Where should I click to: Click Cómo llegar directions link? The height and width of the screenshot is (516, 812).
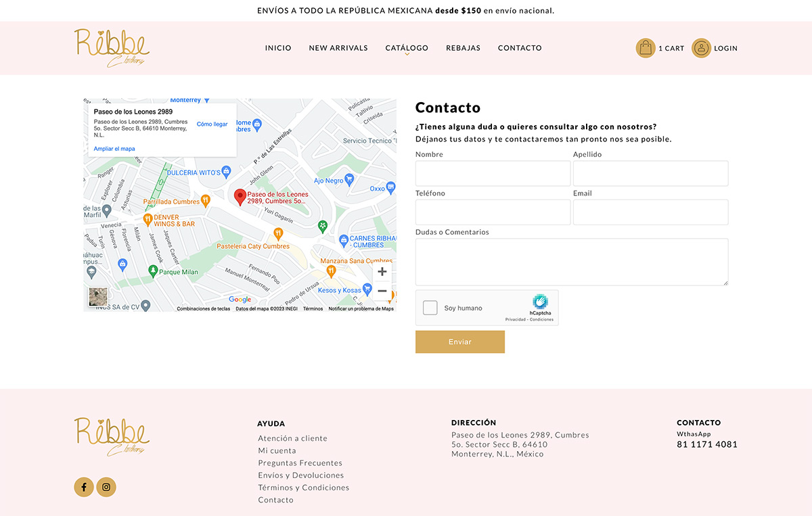212,124
